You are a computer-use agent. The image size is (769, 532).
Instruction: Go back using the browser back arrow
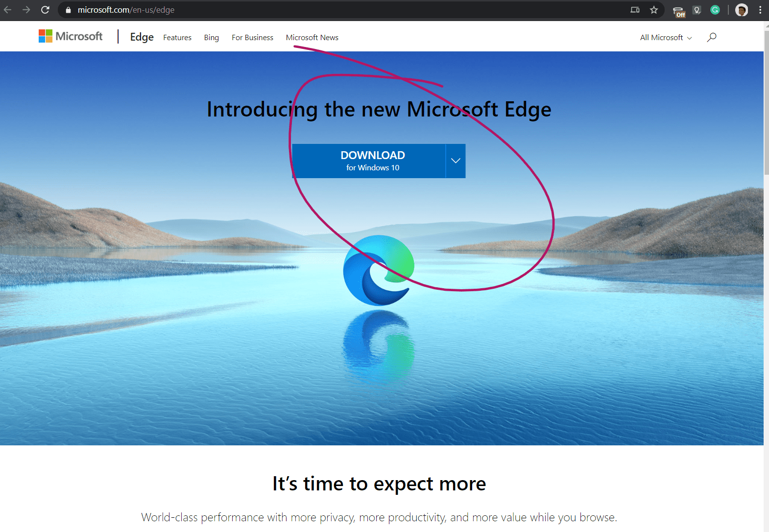[8, 10]
